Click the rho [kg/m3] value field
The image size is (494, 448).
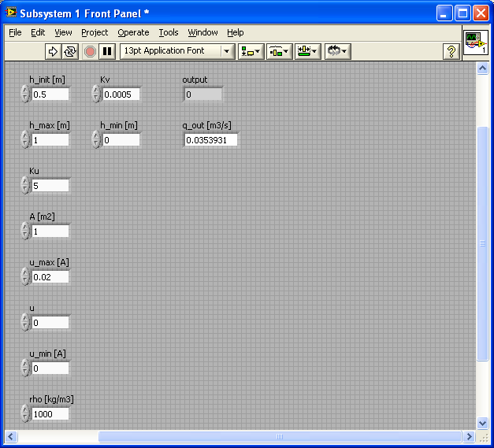pos(50,414)
